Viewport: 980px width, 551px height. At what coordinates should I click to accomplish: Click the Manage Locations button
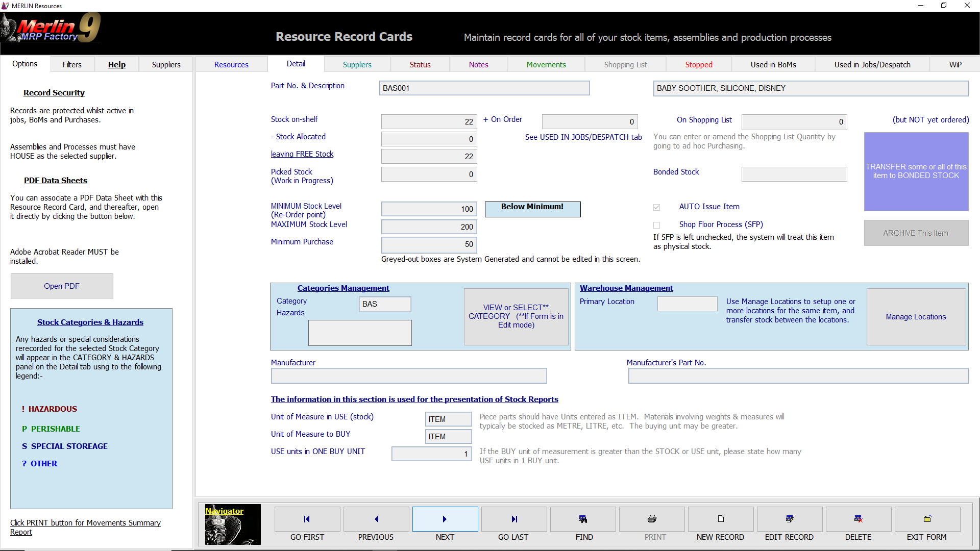[916, 317]
